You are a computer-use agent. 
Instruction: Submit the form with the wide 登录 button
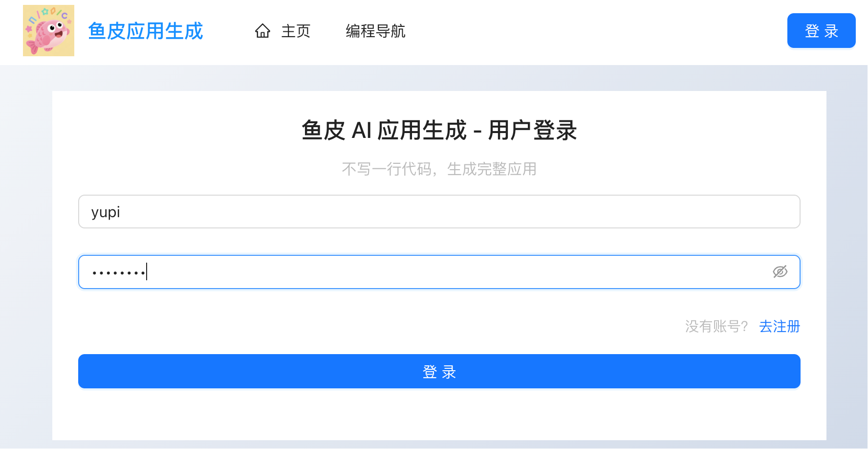coord(439,372)
